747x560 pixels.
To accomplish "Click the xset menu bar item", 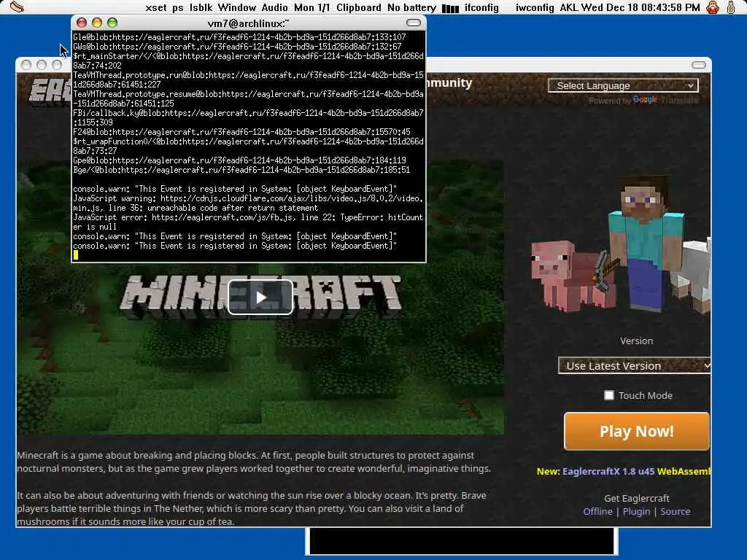I will click(x=156, y=7).
